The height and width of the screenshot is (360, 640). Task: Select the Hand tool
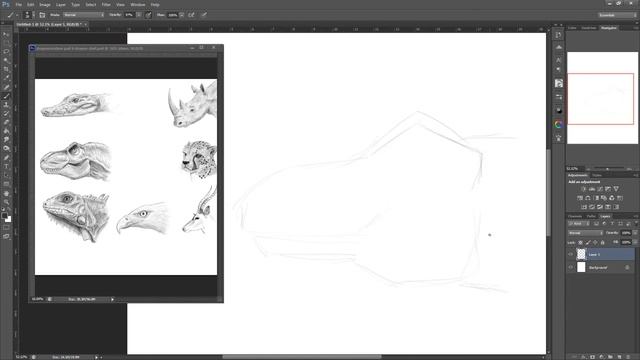(6, 193)
